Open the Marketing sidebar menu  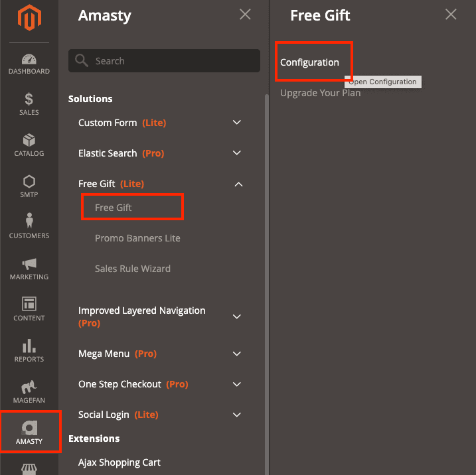29,269
